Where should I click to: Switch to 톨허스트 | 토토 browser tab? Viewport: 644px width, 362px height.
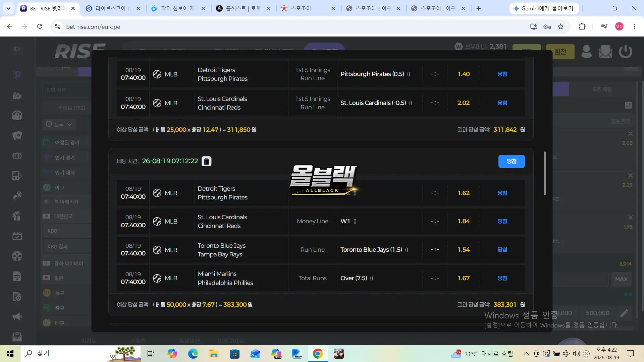pyautogui.click(x=243, y=8)
